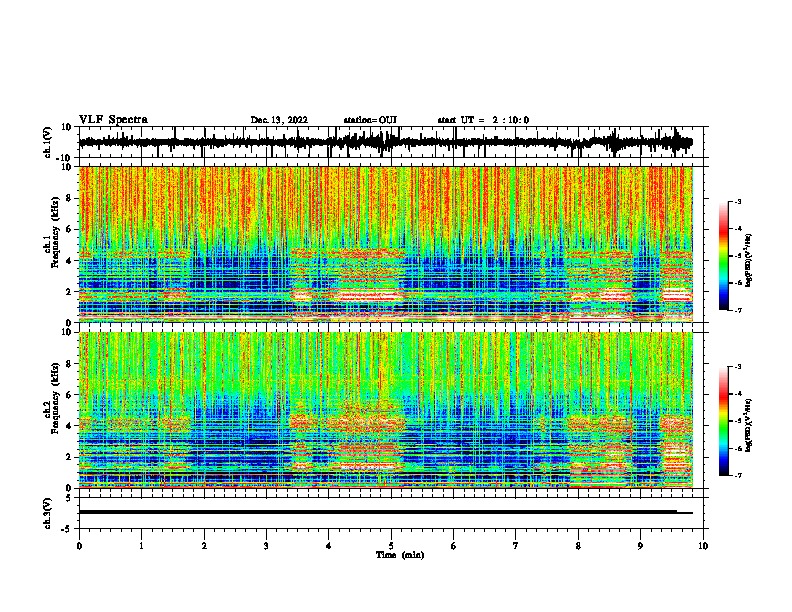The height and width of the screenshot is (612, 792).
Task: Click the time axis tick label "4"
Action: 328,546
